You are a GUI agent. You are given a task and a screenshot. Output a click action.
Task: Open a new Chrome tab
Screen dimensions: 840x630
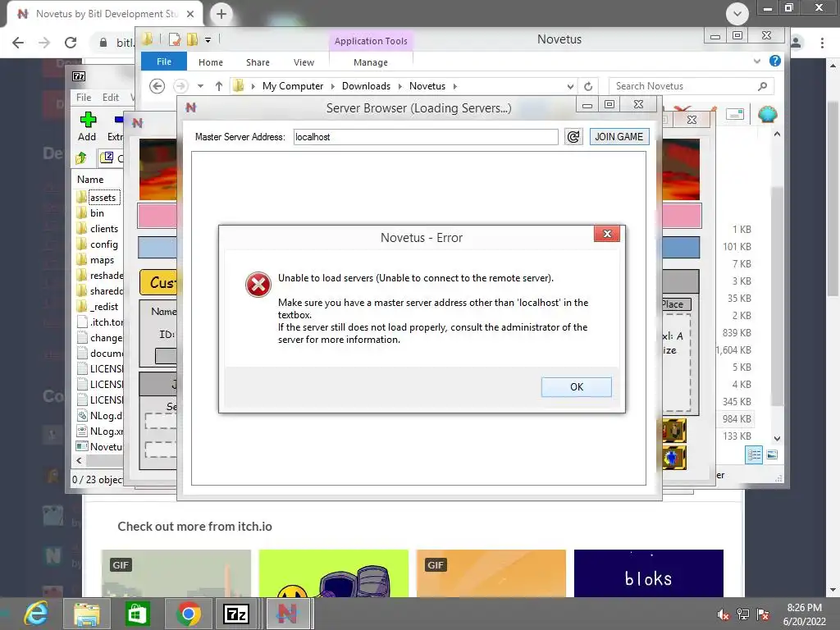coord(221,14)
